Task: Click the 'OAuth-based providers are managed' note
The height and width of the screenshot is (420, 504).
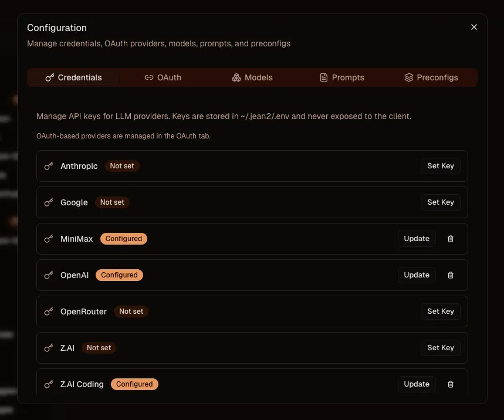Action: coord(123,136)
